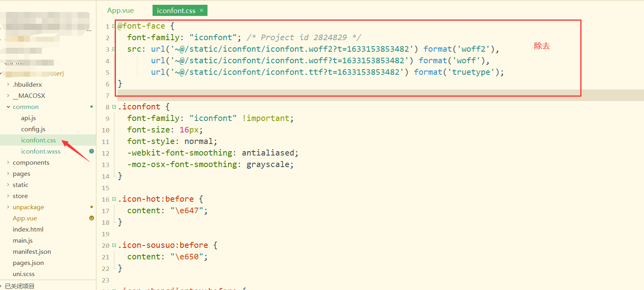Open api.js in the file tree
The width and height of the screenshot is (644, 290).
pyautogui.click(x=28, y=118)
